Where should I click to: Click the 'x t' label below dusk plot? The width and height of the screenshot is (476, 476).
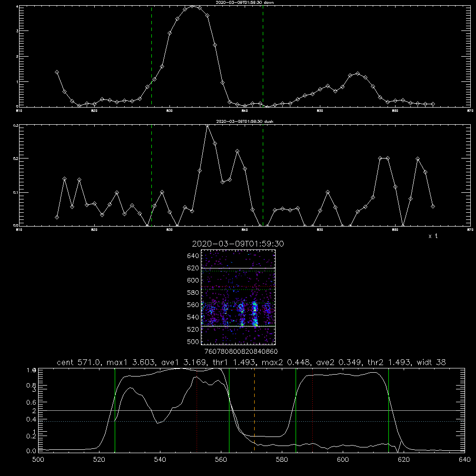point(433,236)
